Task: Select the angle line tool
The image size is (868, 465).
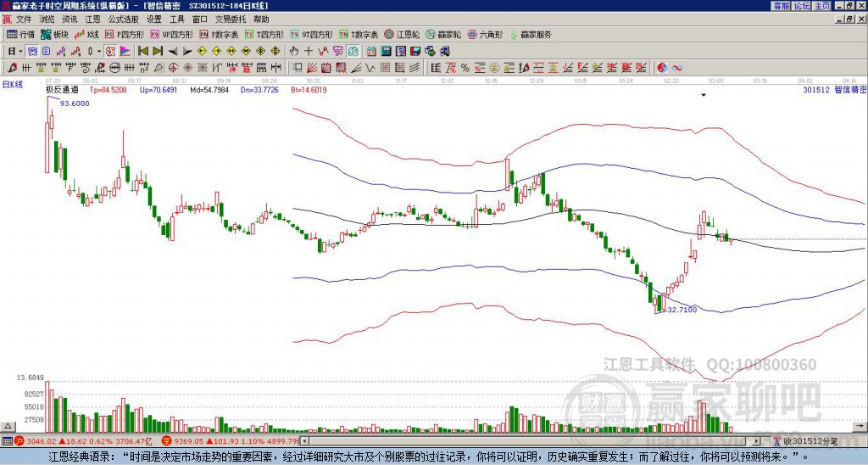Action: click(356, 68)
